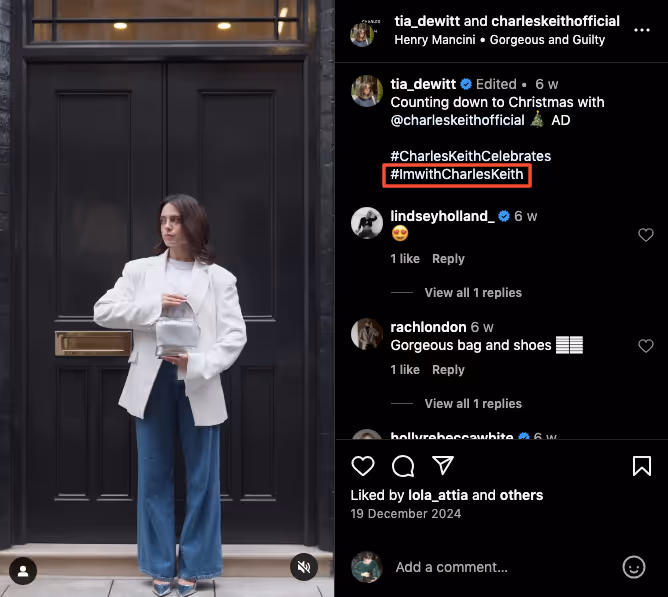Screen dimensions: 668x597
Task: Expand replies under rachlondon comment
Action: (x=473, y=404)
